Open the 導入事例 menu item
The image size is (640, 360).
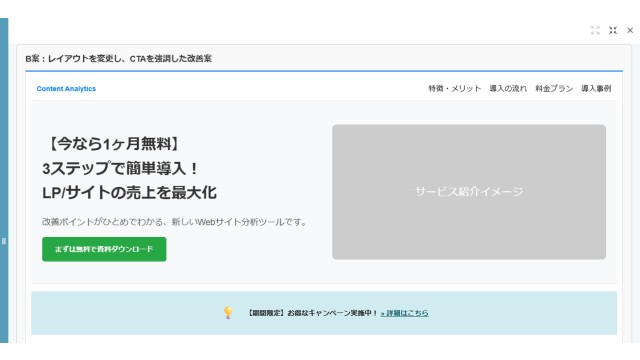596,89
